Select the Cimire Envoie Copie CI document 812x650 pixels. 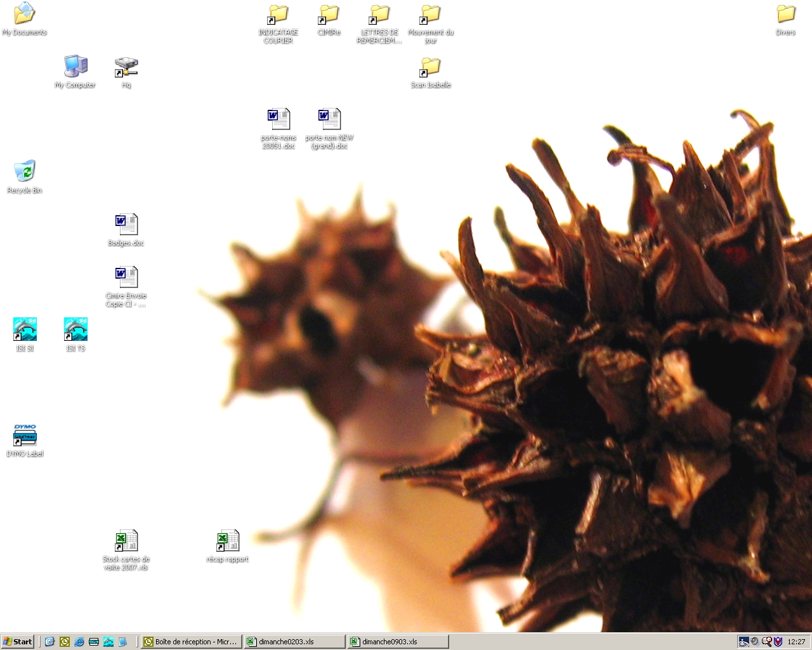[x=126, y=287]
